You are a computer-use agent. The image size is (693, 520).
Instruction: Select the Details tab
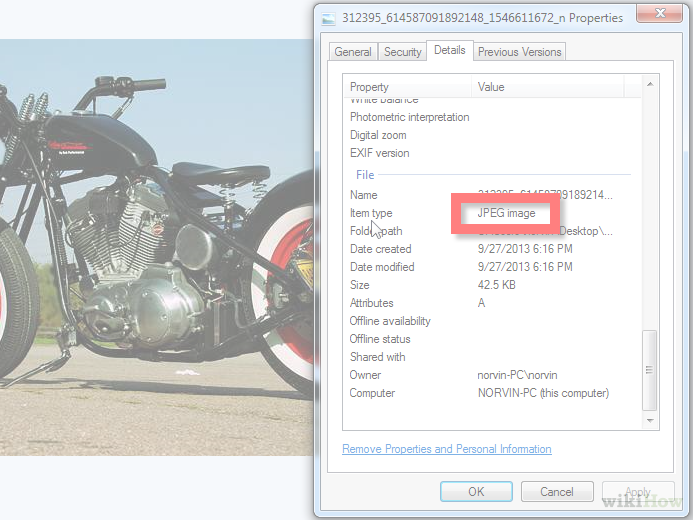pos(449,50)
